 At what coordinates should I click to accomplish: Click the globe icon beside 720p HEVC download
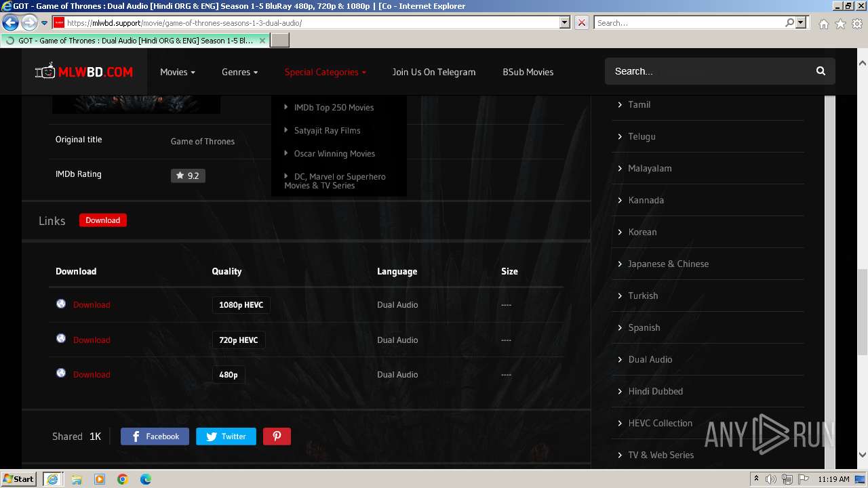pos(61,339)
